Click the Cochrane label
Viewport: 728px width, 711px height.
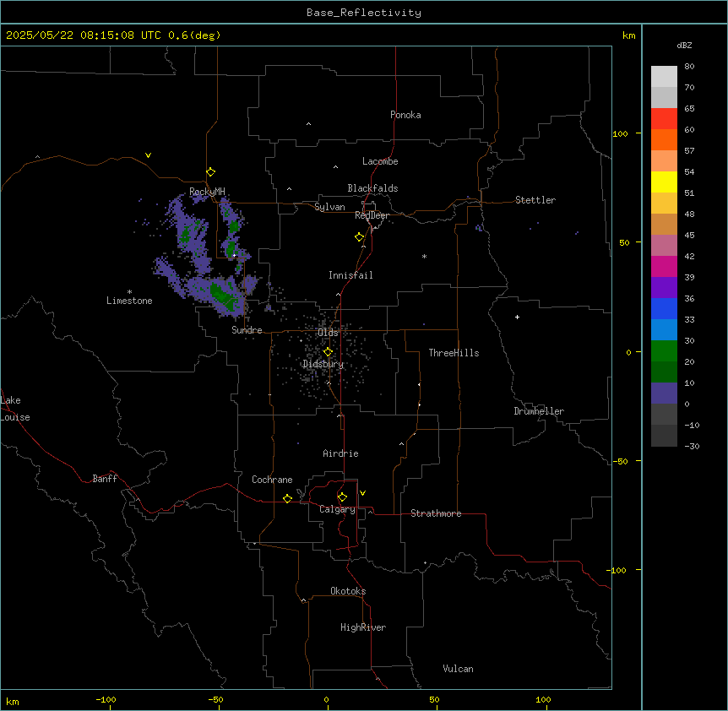272,480
